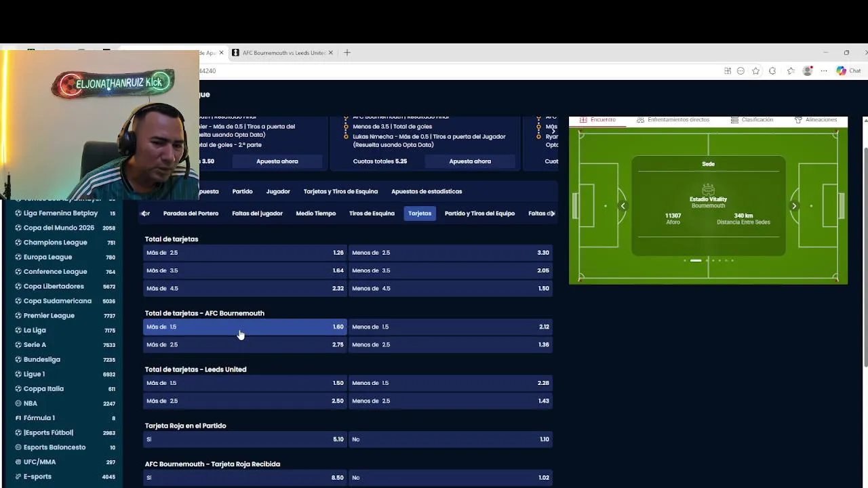This screenshot has width=868, height=488.
Task: Open a new browser tab with plus
Action: pos(347,52)
